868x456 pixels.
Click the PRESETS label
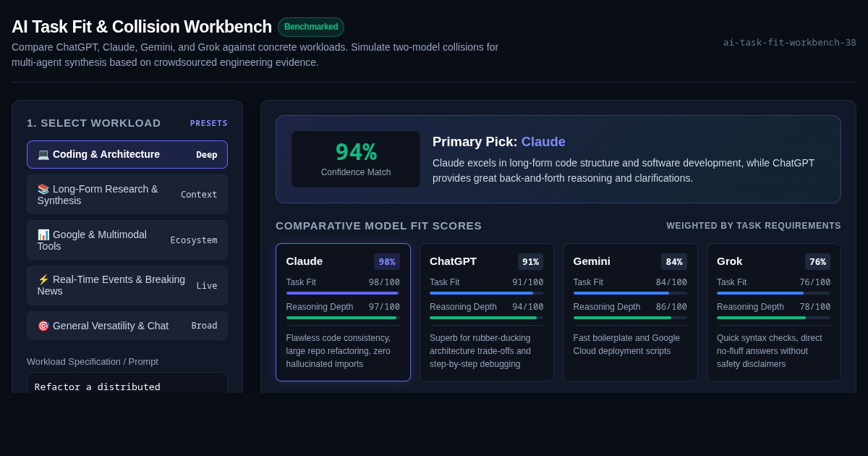coord(209,123)
